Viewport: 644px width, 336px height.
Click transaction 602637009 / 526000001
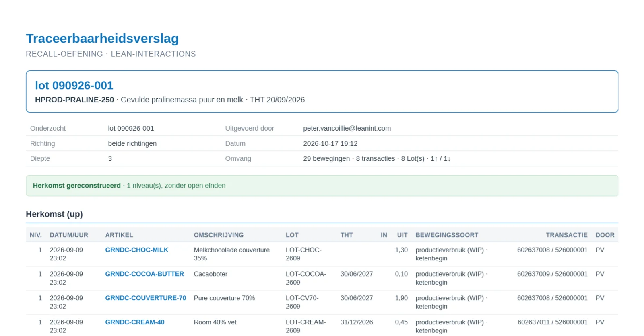(x=552, y=274)
